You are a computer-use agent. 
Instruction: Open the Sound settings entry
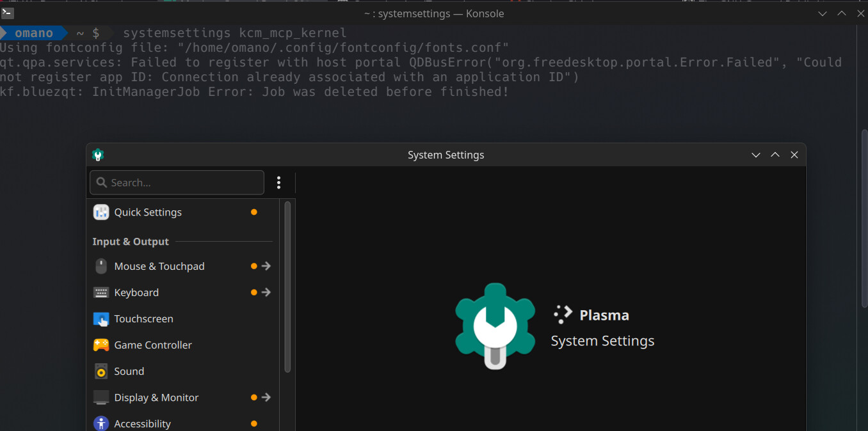pos(129,371)
